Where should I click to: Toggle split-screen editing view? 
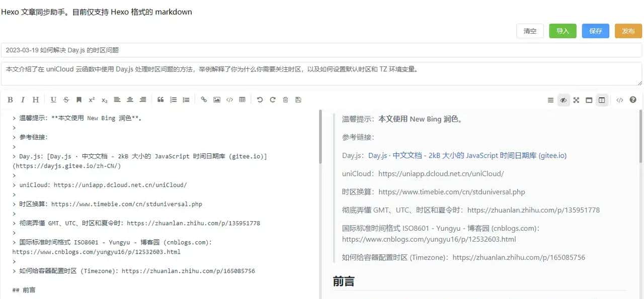[602, 99]
